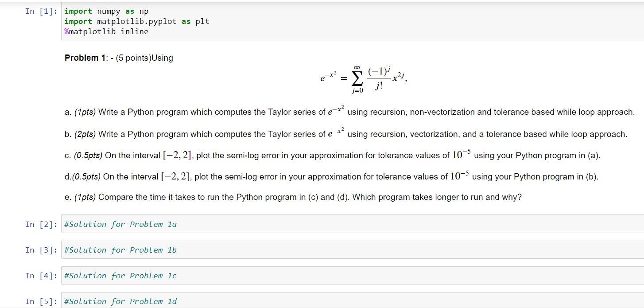644x308 pixels.
Task: Place cursor in the Solution for Problem 1c cell
Action: click(120, 276)
